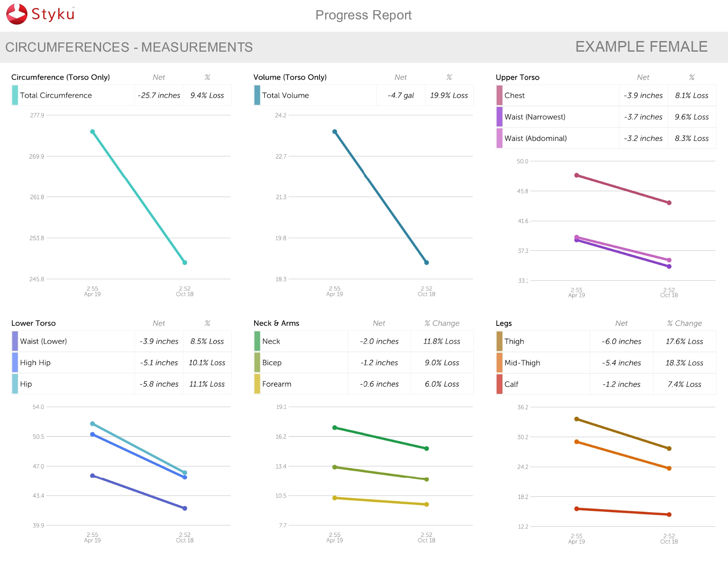Click the Apr 19 point on Total Circumference chart
Image resolution: width=728 pixels, height=563 pixels.
coord(93,132)
